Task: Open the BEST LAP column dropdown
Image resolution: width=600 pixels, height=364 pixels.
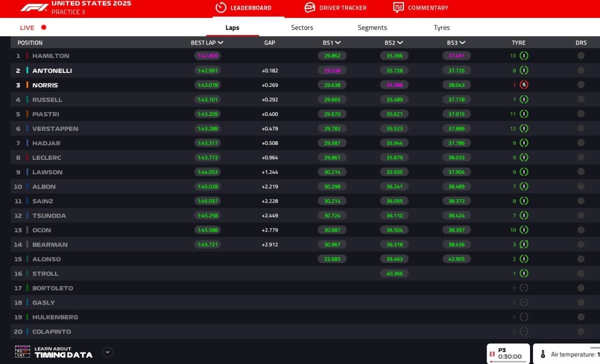Action: [220, 43]
